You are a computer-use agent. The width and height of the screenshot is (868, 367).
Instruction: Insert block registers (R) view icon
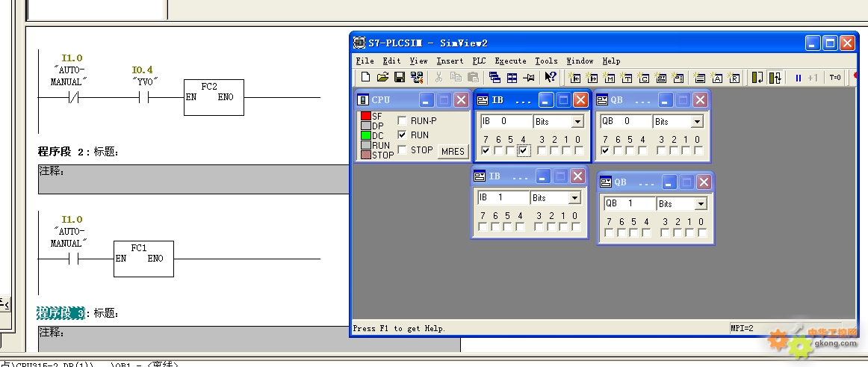[734, 78]
